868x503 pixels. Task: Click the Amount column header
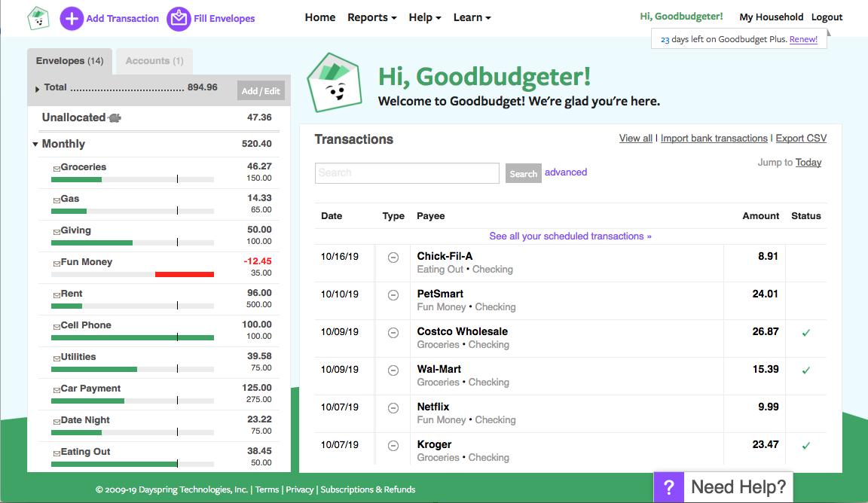760,216
